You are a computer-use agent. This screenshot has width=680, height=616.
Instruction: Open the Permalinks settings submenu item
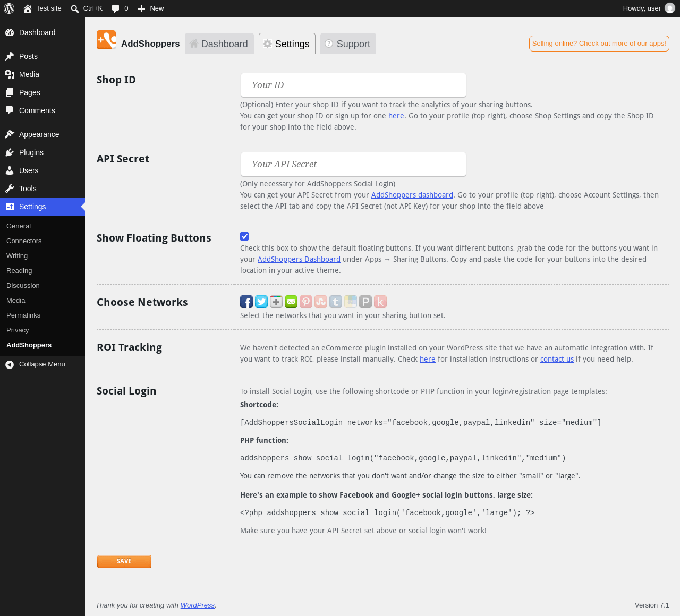coord(23,315)
